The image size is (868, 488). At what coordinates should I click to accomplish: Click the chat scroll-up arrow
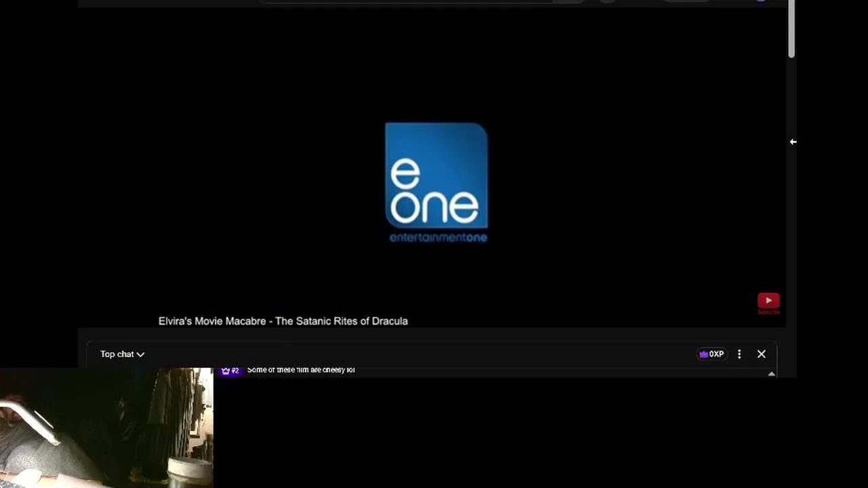(x=771, y=373)
